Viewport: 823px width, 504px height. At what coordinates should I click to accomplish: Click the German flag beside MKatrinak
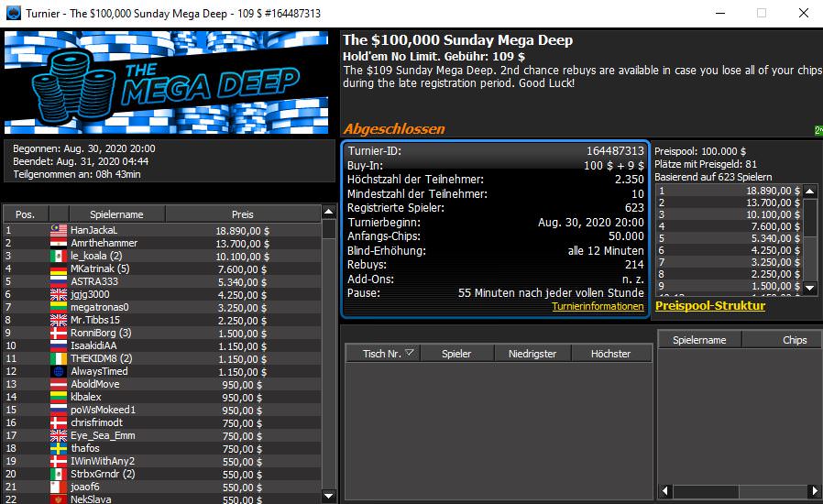pos(58,268)
